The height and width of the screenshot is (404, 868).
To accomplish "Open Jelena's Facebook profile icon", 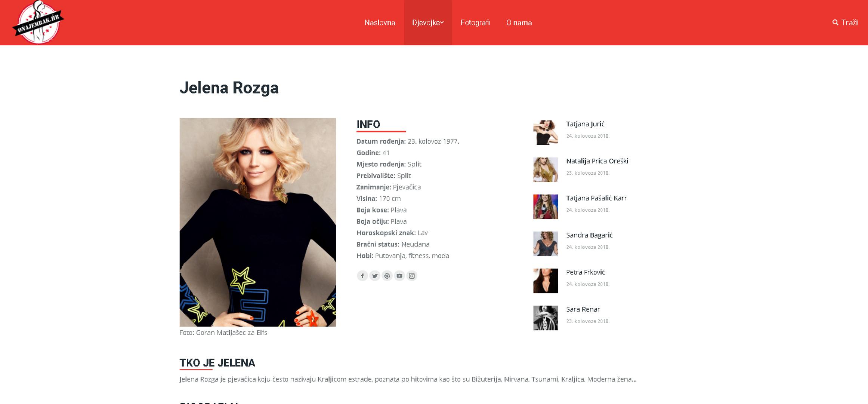I will point(362,276).
